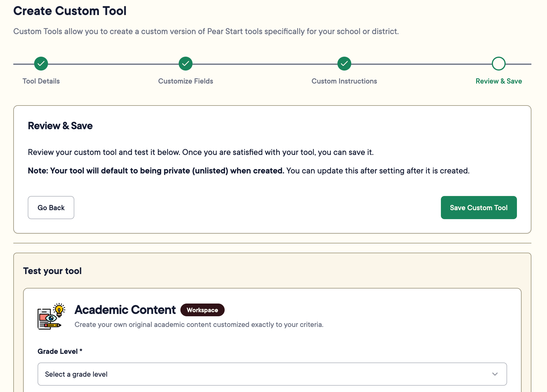Screen dimensions: 547x392
Task: Click the Custom Instructions checkmark step icon
Action: click(344, 64)
